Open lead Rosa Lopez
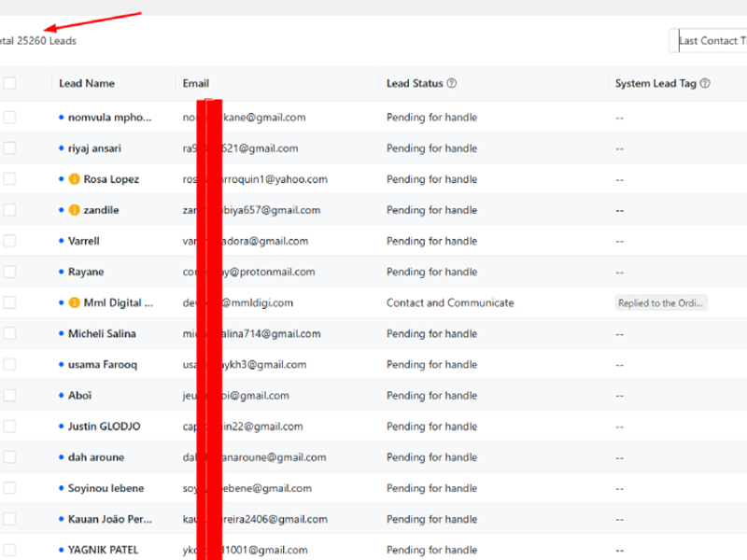This screenshot has height=560, width=747. coord(111,179)
